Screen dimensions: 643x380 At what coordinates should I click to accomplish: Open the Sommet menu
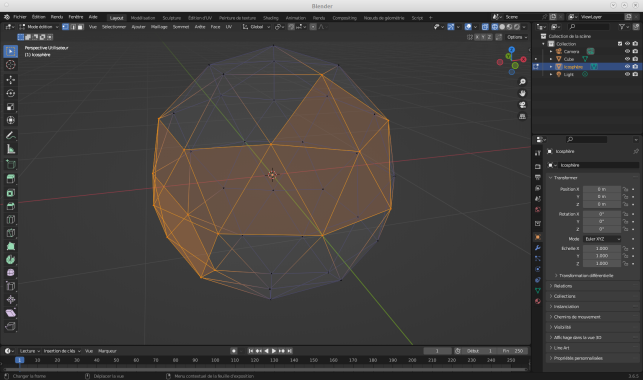(181, 27)
